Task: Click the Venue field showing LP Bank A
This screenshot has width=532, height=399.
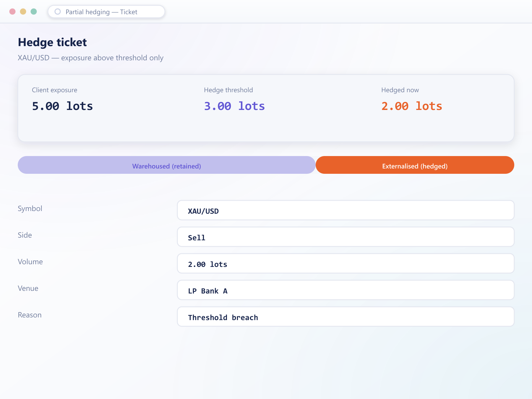Action: tap(346, 290)
